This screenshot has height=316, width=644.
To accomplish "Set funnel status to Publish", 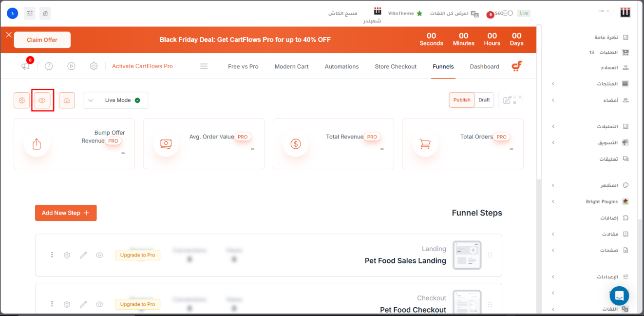I will click(x=462, y=100).
